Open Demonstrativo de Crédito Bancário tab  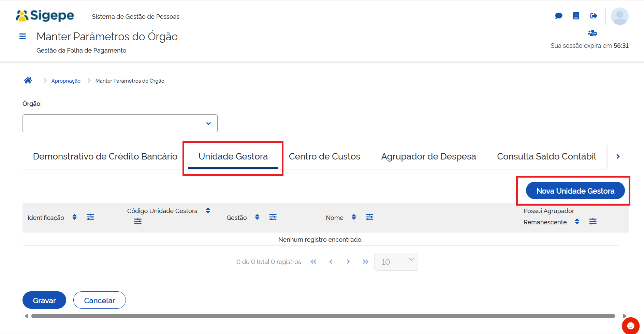click(105, 156)
